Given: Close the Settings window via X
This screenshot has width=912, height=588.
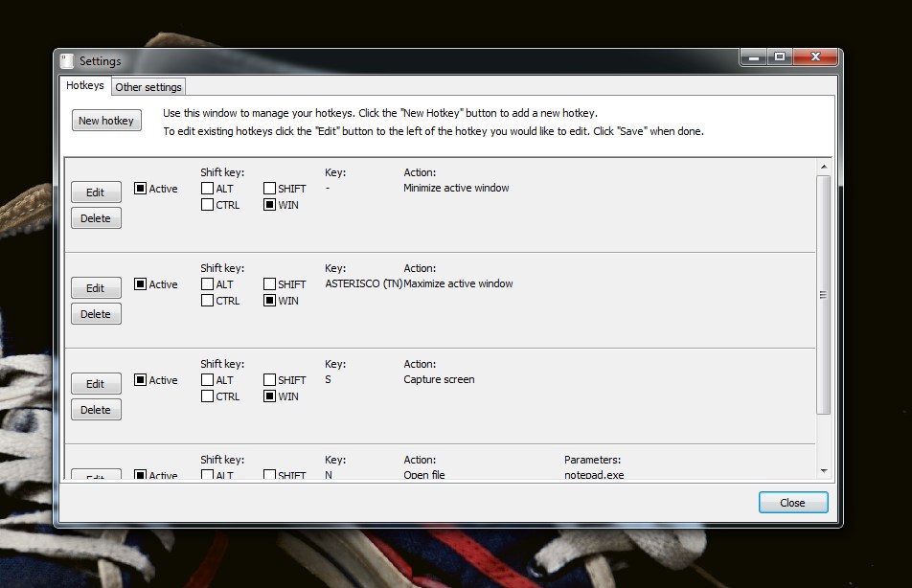Looking at the screenshot, I should coord(815,57).
